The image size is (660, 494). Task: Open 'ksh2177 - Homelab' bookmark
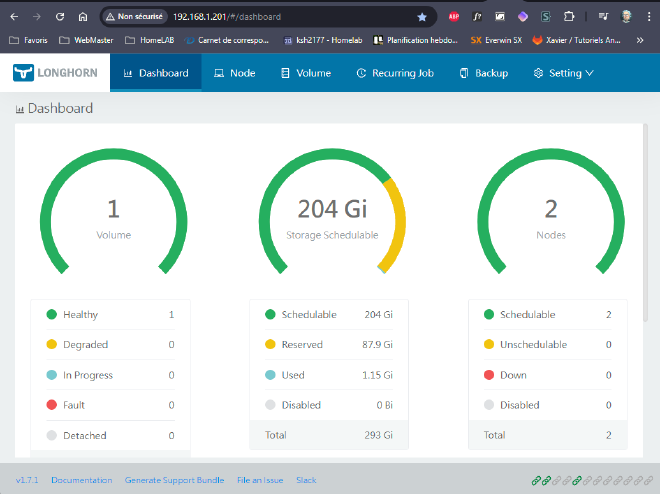(x=323, y=40)
